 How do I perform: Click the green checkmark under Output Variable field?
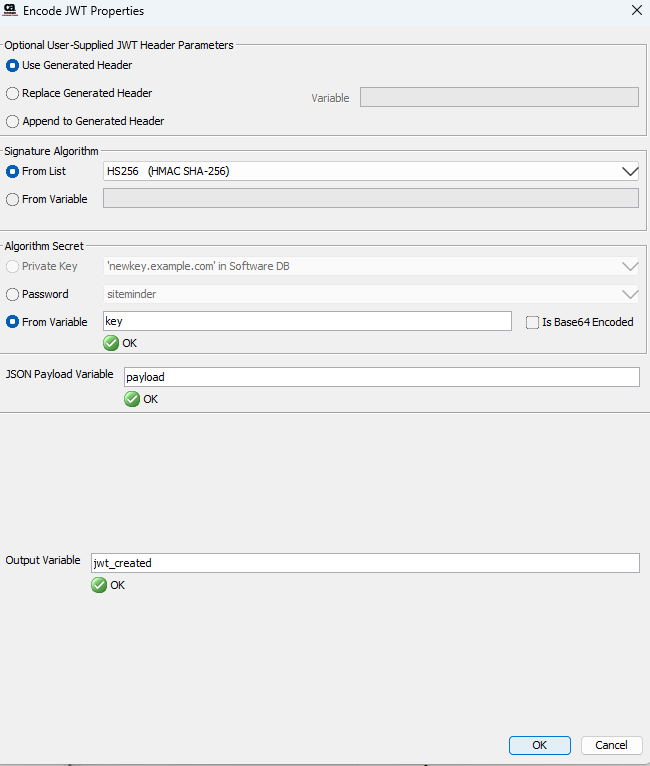[x=99, y=585]
